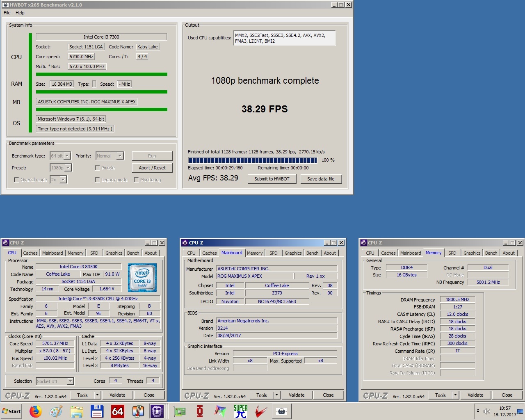Click Close in middle CPU-Z window
This screenshot has height=420, width=525.
pos(328,395)
